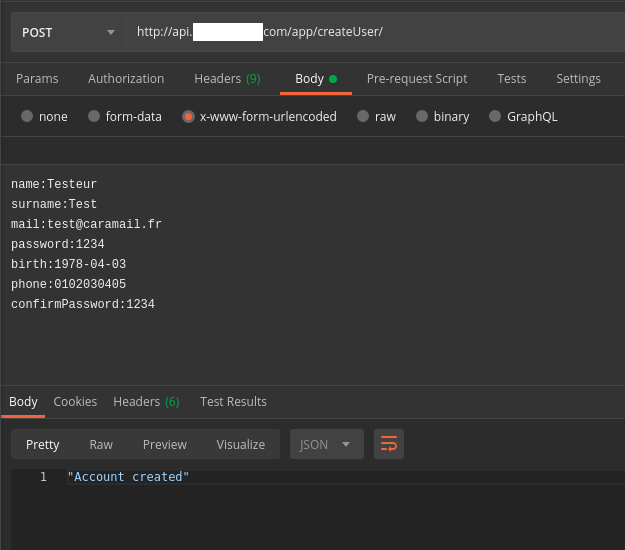View the response Cookies tab
The width and height of the screenshot is (625, 550).
click(75, 401)
